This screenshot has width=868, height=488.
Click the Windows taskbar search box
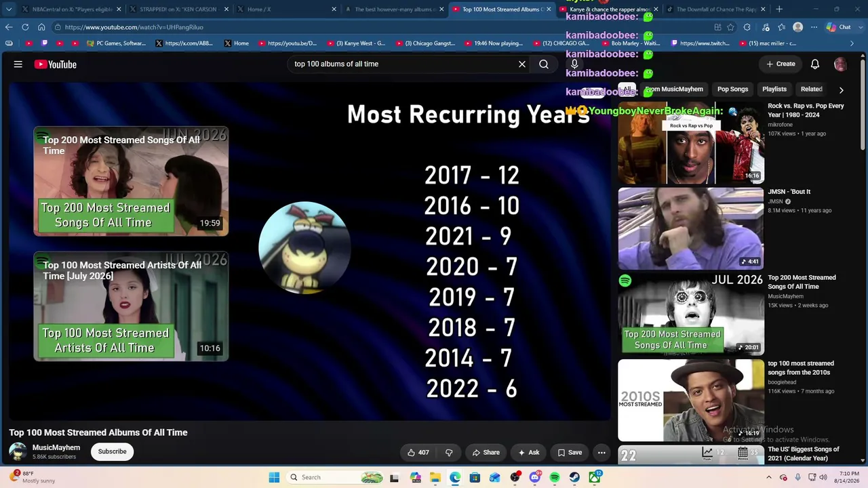tap(336, 477)
